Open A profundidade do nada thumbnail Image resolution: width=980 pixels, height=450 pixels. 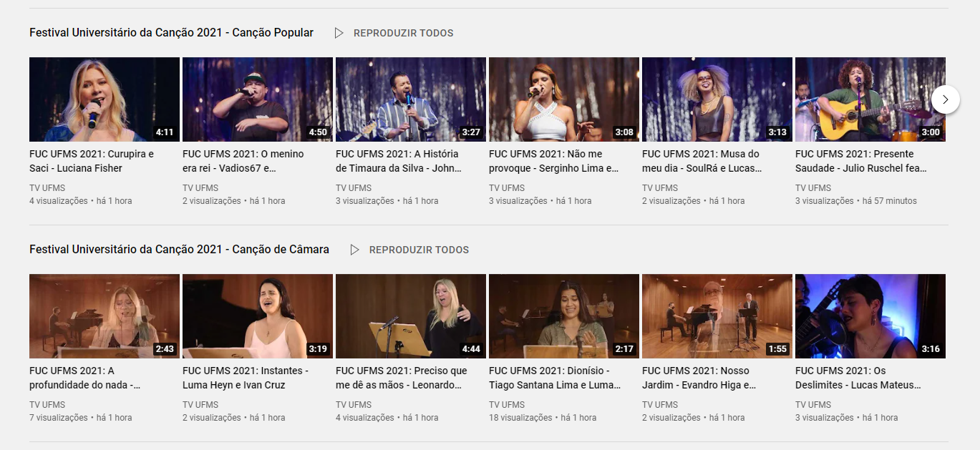coord(104,316)
